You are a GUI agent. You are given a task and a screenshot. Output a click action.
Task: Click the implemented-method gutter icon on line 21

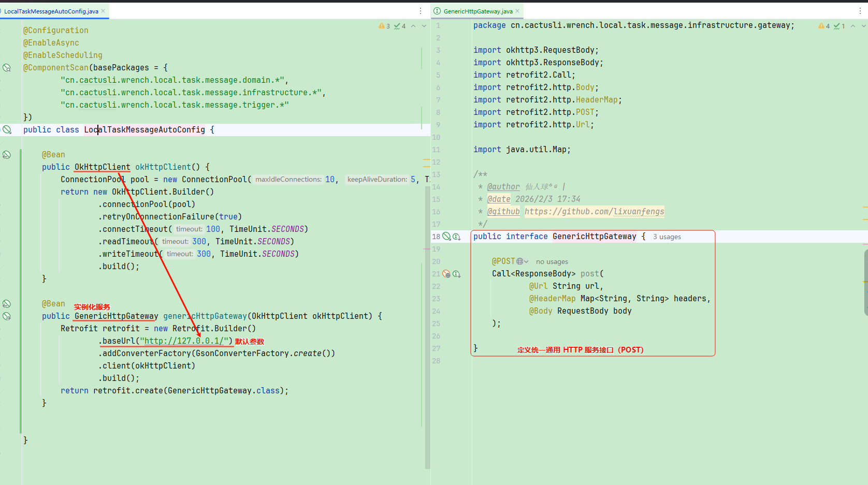click(456, 274)
